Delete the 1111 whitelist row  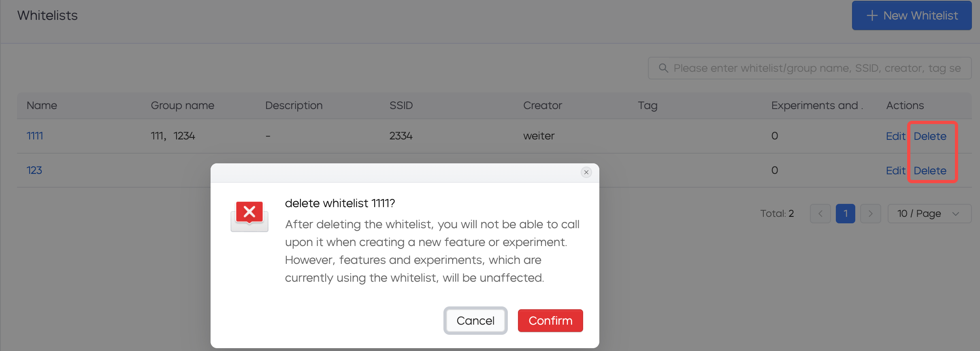pos(930,136)
